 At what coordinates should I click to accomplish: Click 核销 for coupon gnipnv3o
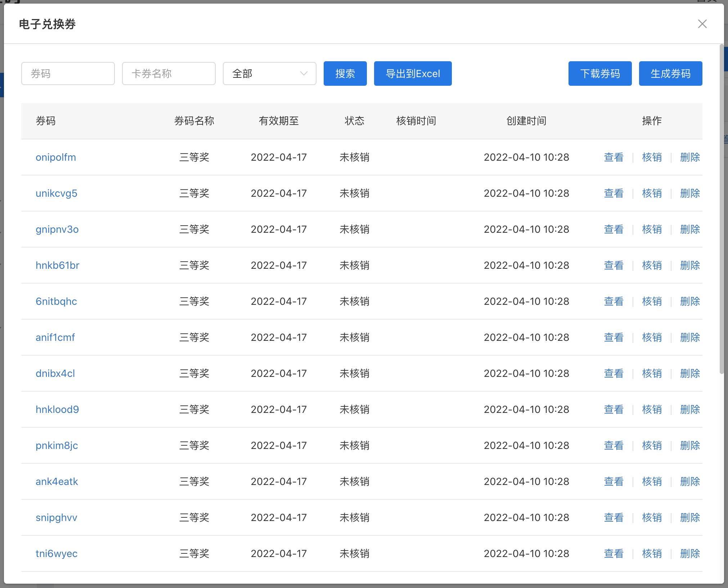652,230
